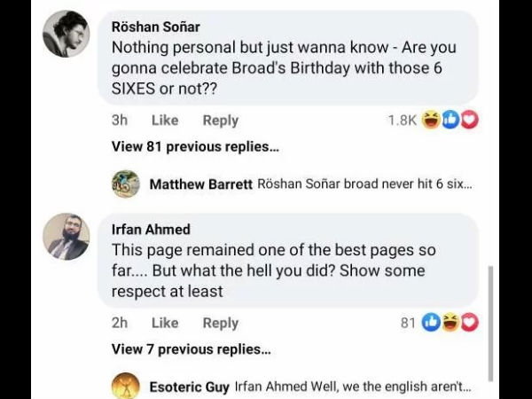Open Irfan Ahmed's profile picture

point(66,237)
